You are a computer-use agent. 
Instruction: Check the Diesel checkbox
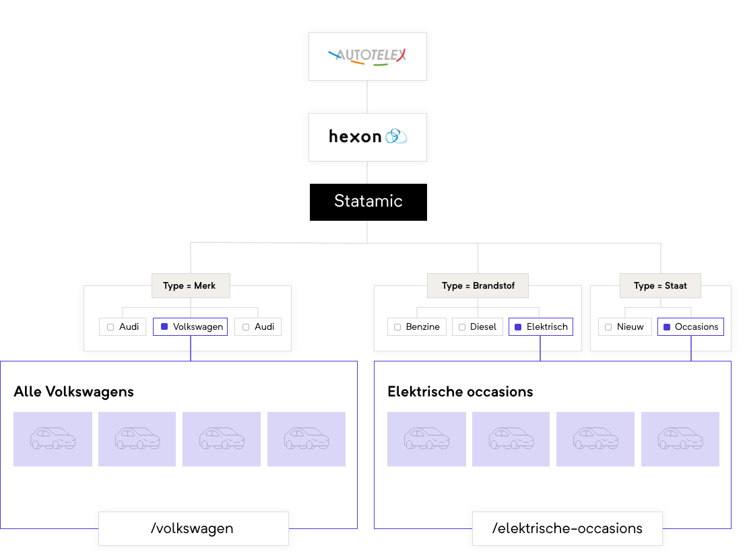[462, 327]
